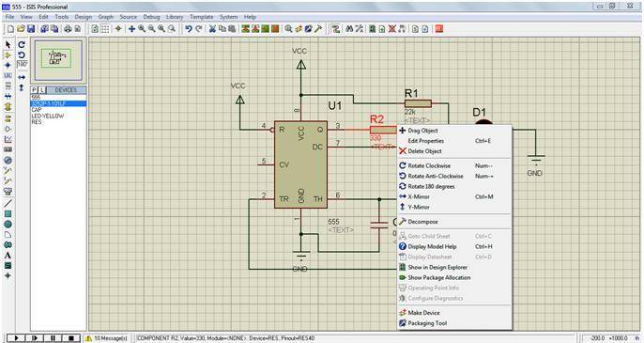
Task: Select the Junction Dot tool
Action: tap(8, 65)
